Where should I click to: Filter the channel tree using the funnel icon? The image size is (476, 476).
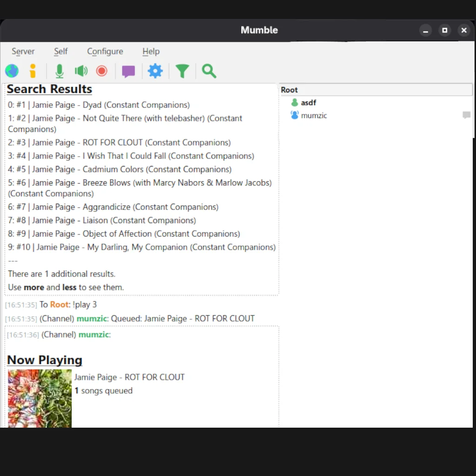[182, 71]
